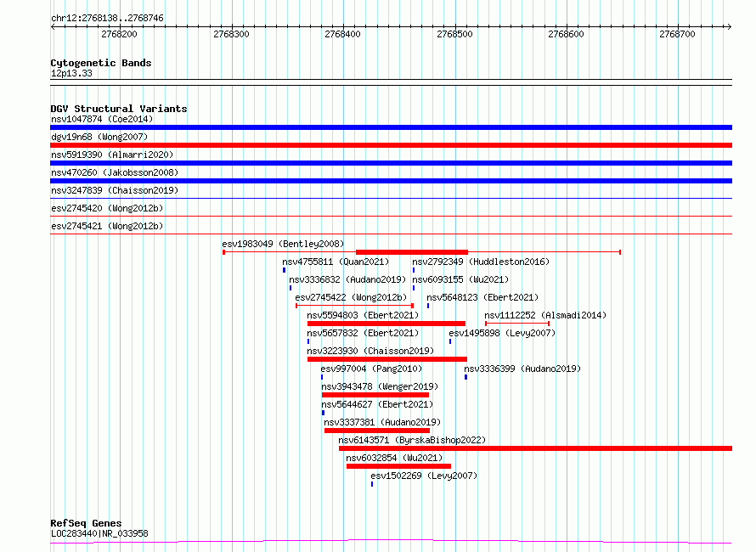Open the LOC283440|NR_033958 gene label
The image size is (756, 552).
pyautogui.click(x=99, y=533)
